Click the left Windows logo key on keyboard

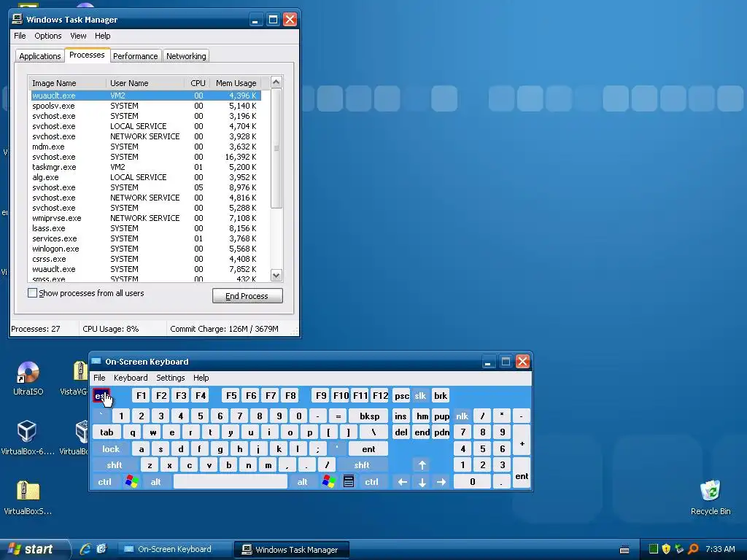pos(132,481)
